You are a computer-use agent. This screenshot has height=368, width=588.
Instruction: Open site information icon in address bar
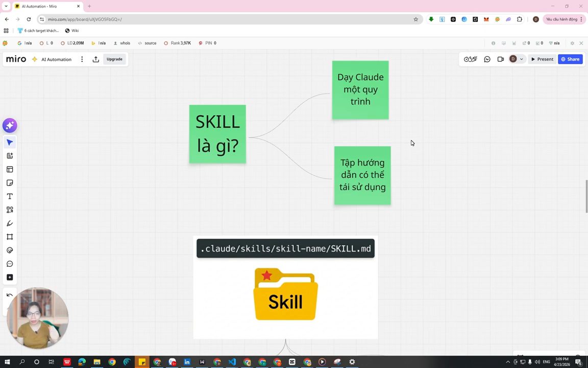tap(42, 19)
